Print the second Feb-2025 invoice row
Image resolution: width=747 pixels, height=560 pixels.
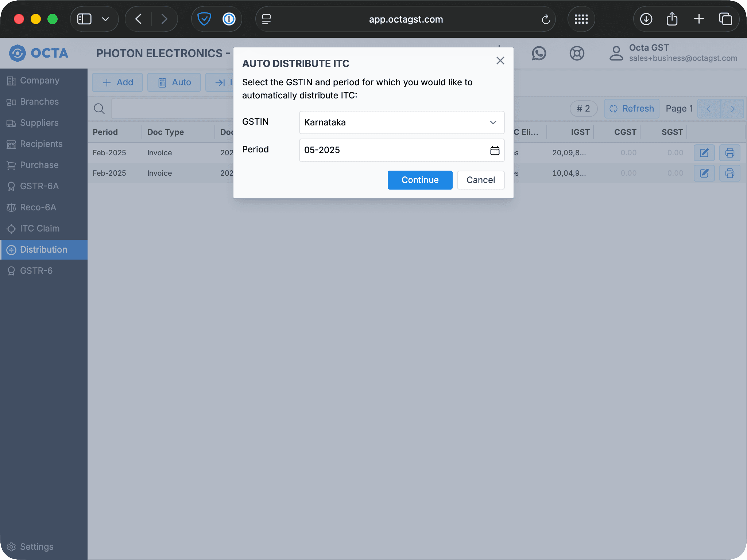(729, 173)
